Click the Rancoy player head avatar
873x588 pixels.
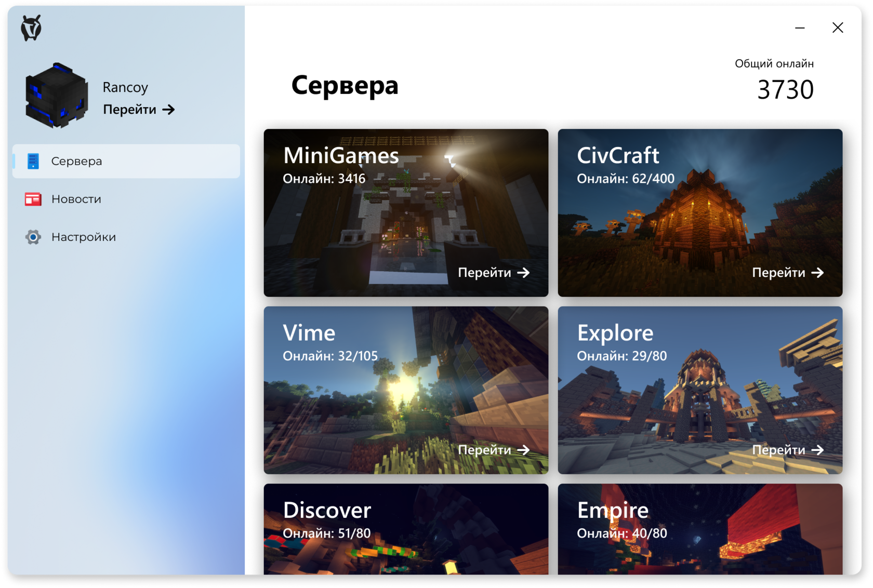click(x=56, y=96)
